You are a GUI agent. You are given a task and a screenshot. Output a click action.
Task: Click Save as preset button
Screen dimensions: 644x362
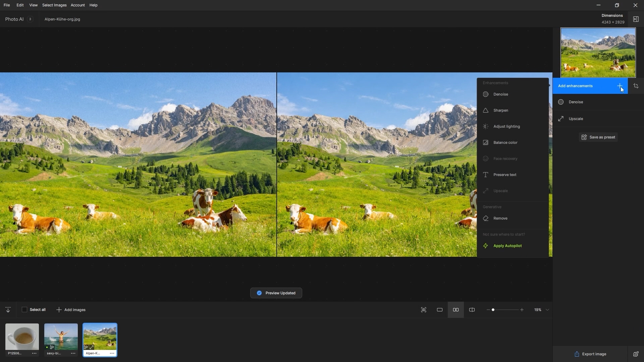(598, 137)
